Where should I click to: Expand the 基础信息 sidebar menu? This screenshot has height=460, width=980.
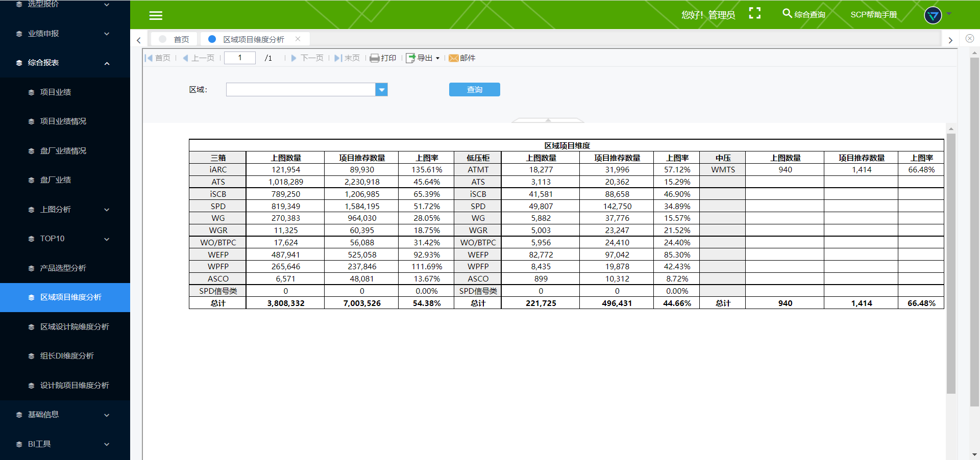65,415
